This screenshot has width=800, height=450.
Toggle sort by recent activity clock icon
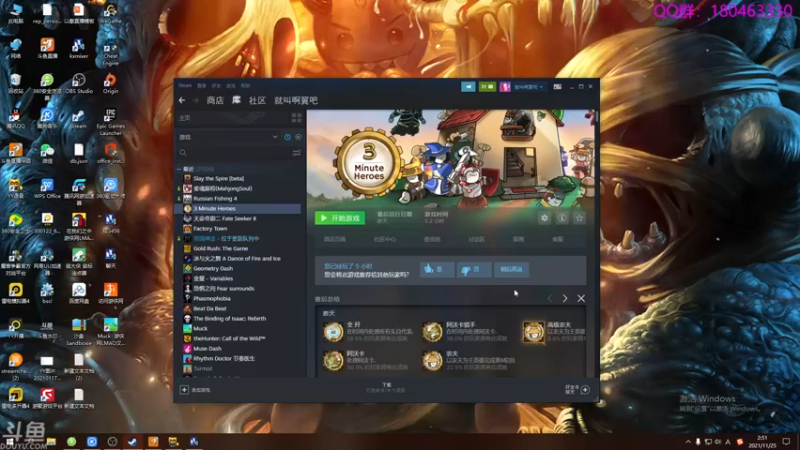point(287,137)
